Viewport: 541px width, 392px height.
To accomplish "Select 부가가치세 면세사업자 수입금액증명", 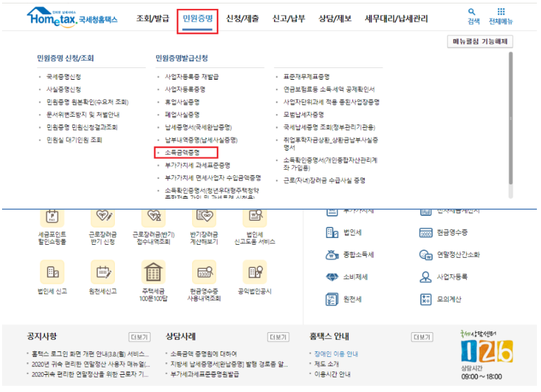I will click(x=213, y=178).
